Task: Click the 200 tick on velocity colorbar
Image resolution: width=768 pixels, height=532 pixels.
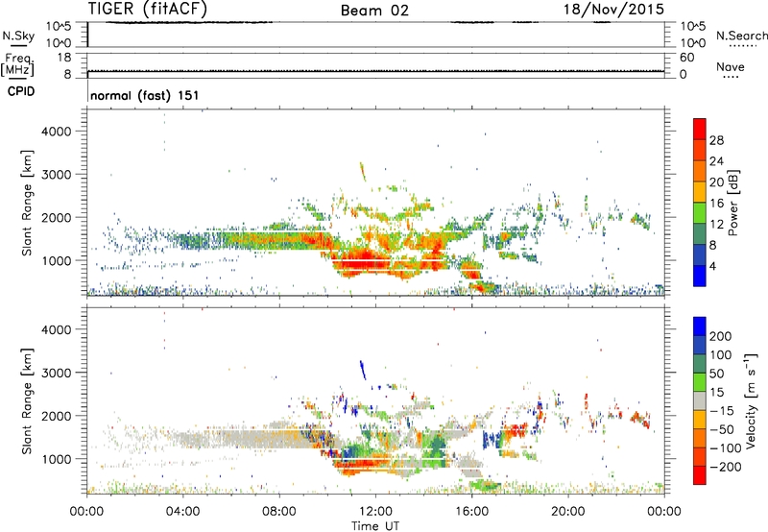Action: click(x=721, y=336)
